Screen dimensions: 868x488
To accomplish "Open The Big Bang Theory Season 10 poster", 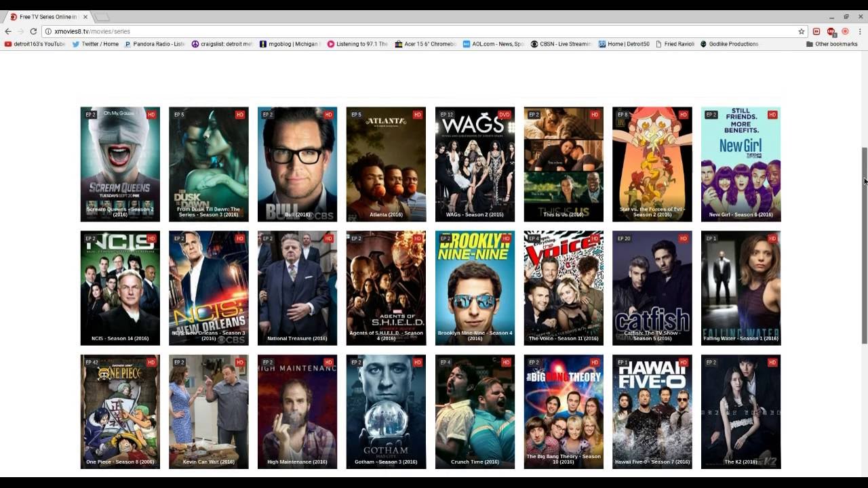I will pos(564,412).
